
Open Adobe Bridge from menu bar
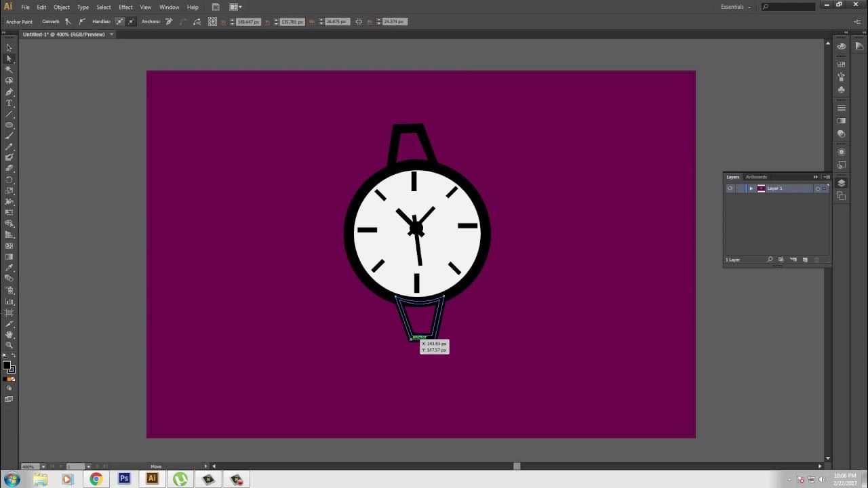tap(216, 7)
